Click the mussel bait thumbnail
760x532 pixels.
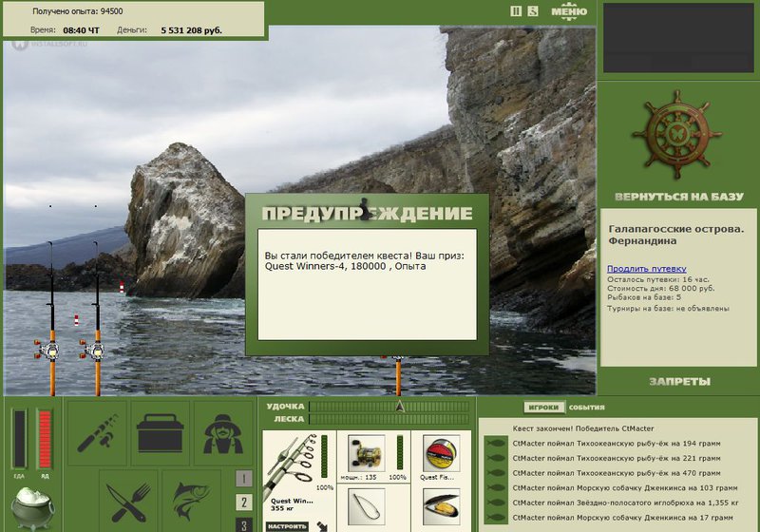pos(441,506)
